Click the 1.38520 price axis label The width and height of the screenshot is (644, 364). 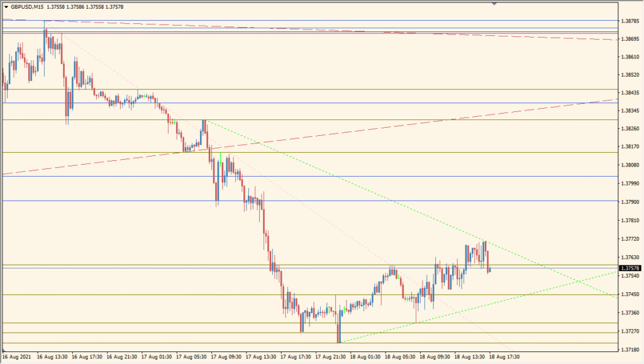click(630, 75)
